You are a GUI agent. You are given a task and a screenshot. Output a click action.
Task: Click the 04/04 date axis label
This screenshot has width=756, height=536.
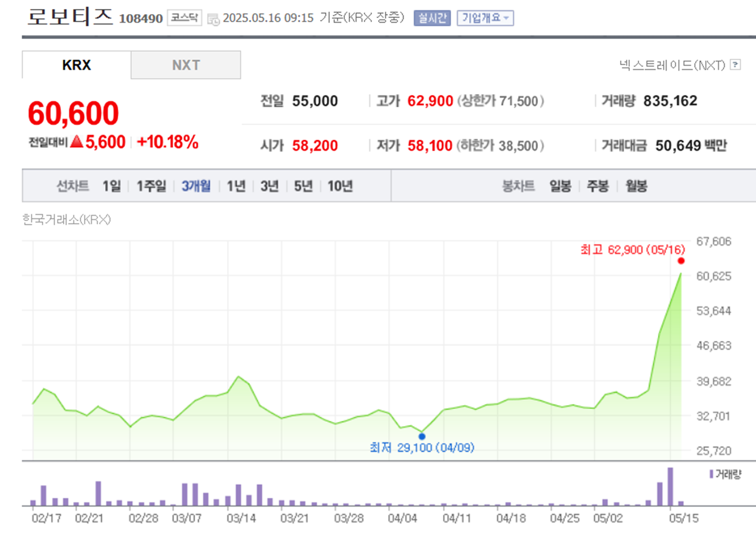point(403,518)
